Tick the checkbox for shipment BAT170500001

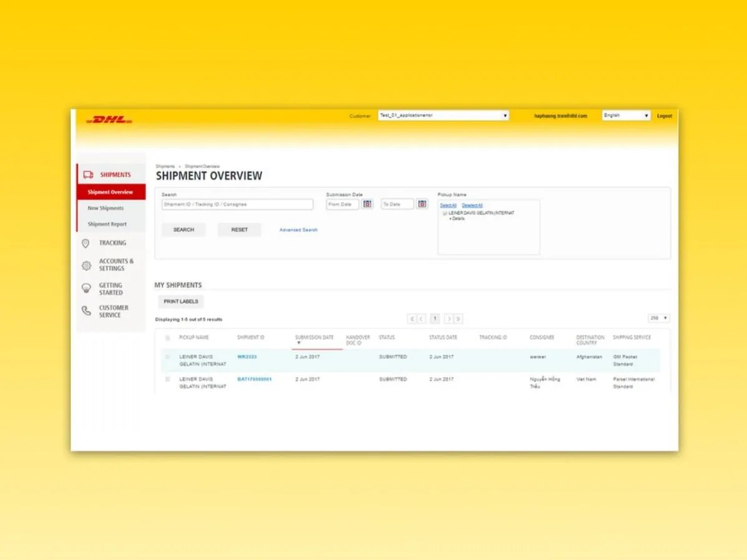tap(167, 380)
